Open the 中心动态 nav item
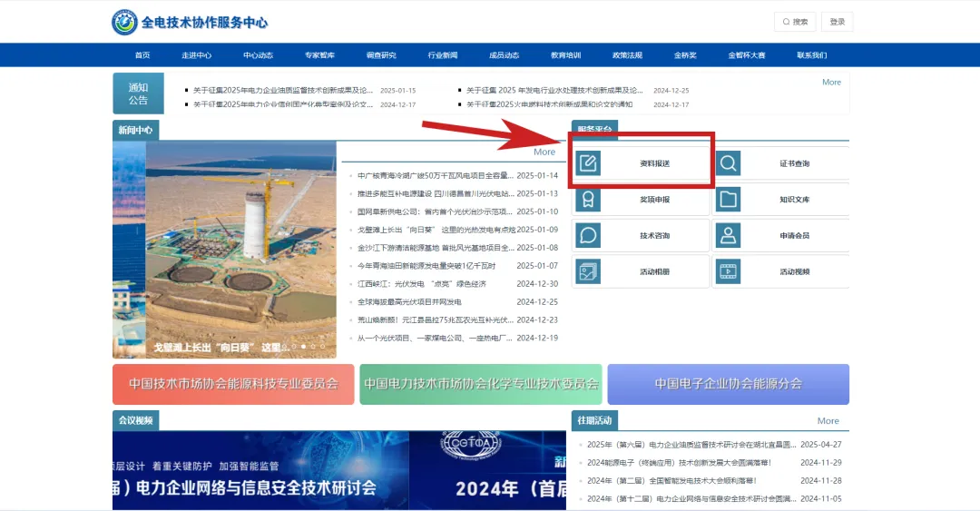Viewport: 980px width, 511px height. coord(258,55)
